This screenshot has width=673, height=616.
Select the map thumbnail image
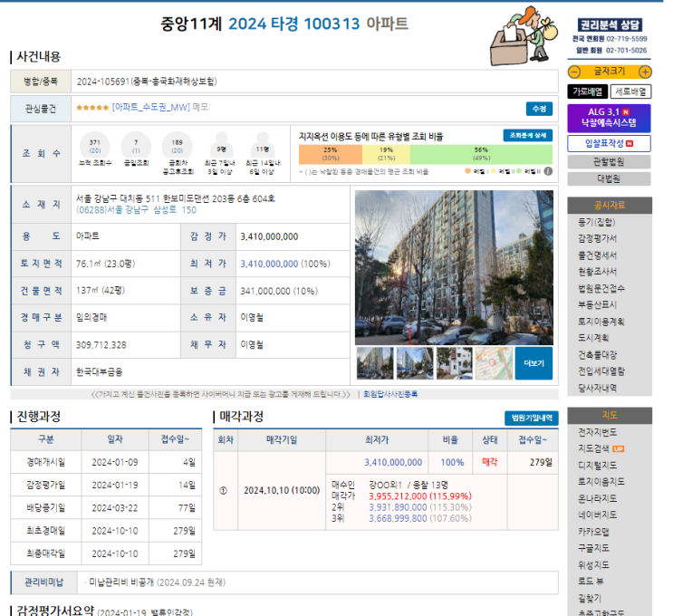click(x=494, y=363)
